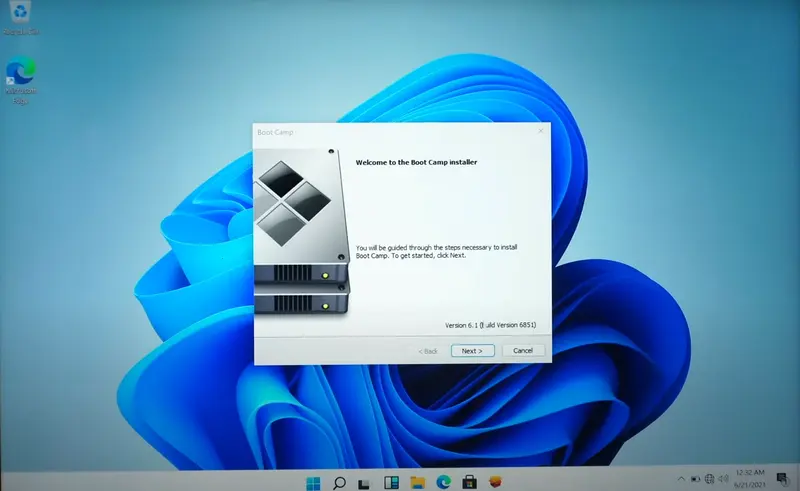Cancel the Boot Camp installation
800x491 pixels.
pos(523,350)
